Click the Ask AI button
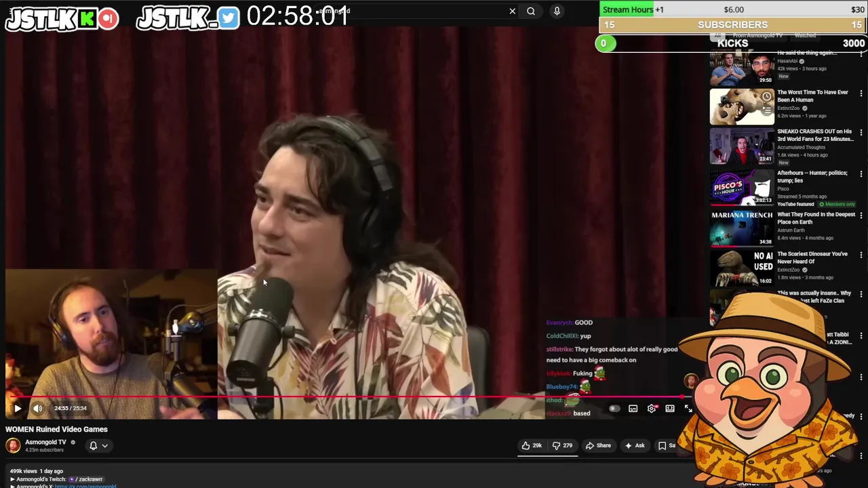The width and height of the screenshot is (868, 488). [x=635, y=445]
